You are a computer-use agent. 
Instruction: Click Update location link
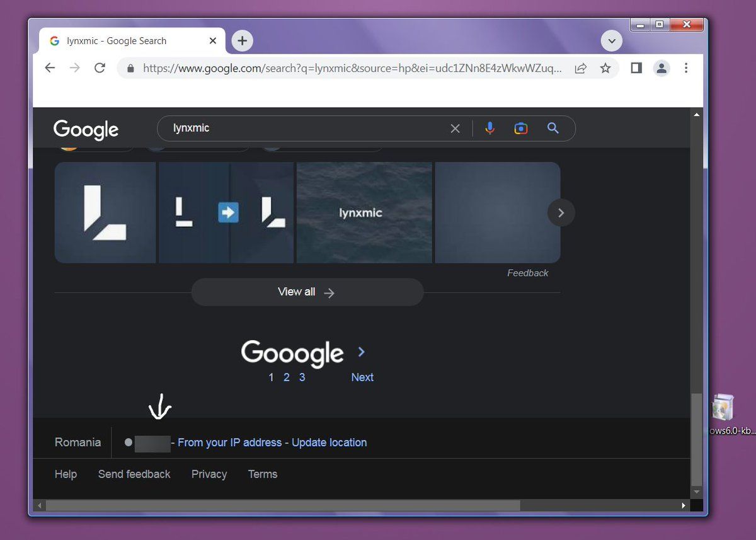click(329, 443)
